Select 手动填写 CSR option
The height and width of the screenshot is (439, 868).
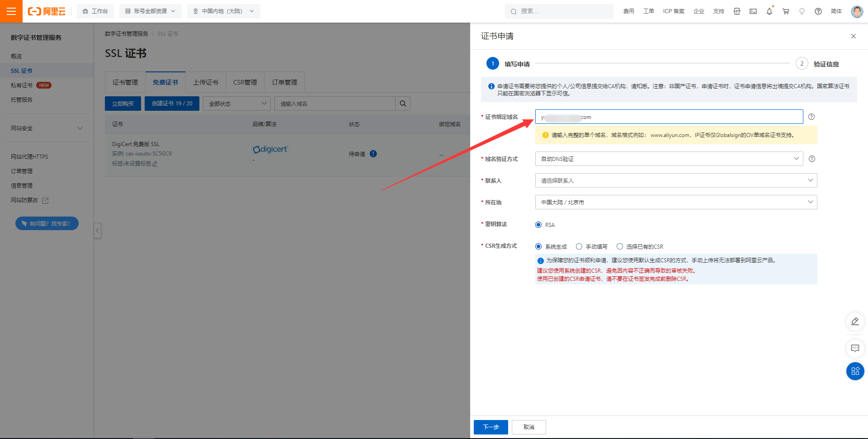coord(579,246)
